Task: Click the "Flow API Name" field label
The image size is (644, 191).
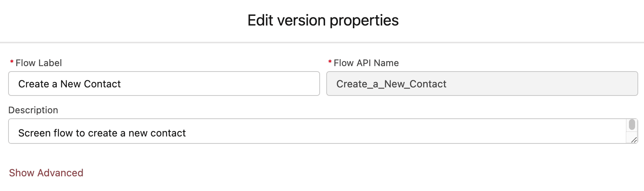Action: coord(366,63)
